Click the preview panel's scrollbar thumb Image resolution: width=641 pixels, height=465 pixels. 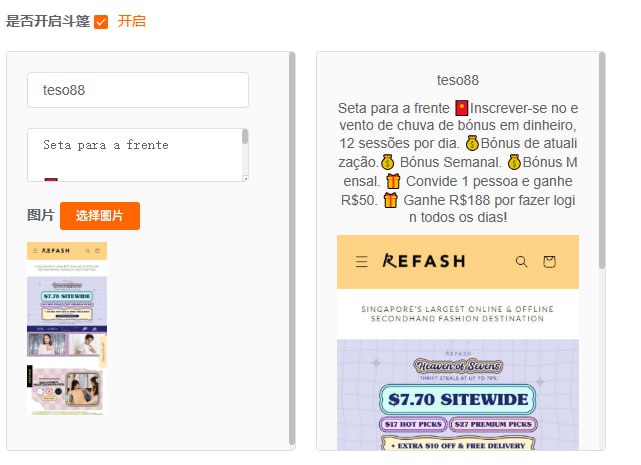[602, 161]
